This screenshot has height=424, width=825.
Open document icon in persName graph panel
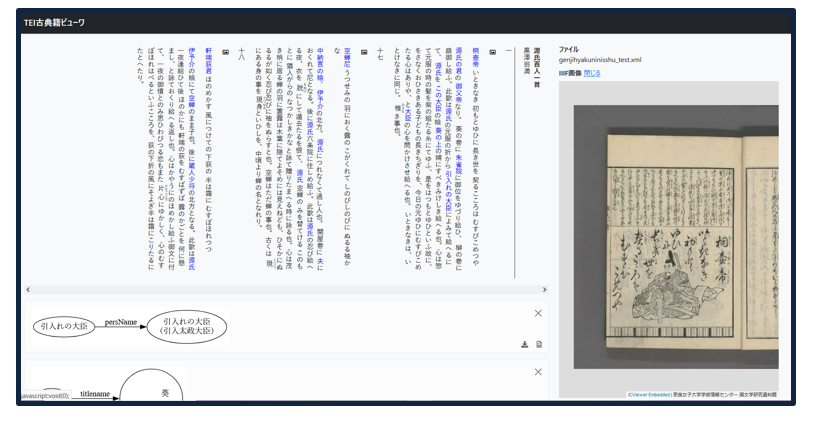point(539,345)
